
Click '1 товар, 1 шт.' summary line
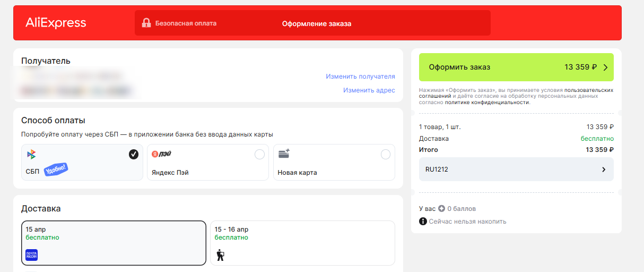[x=440, y=127]
